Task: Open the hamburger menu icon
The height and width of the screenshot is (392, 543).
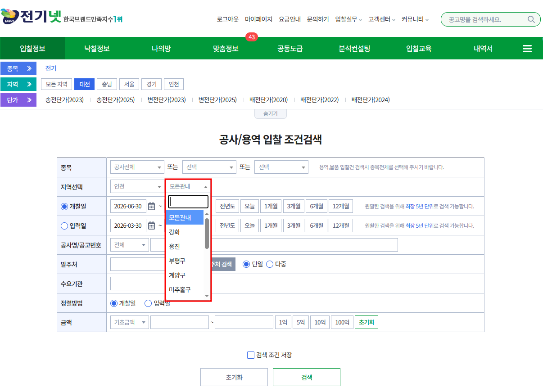Action: point(527,49)
